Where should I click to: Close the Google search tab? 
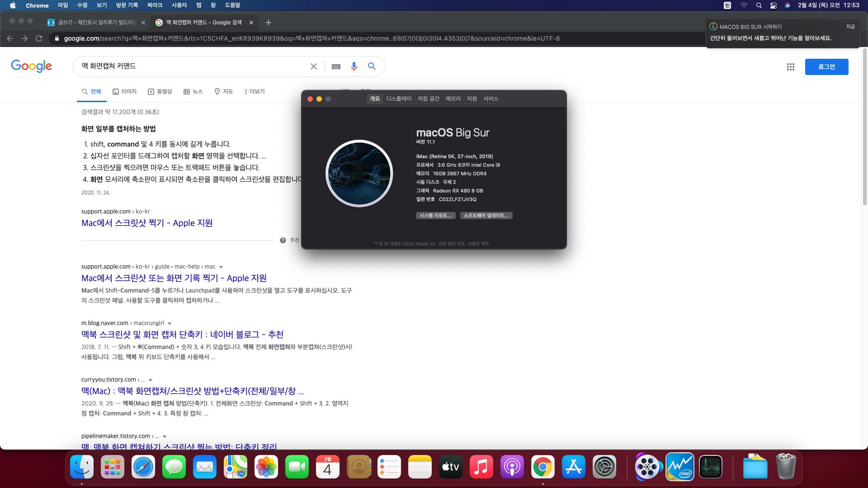click(251, 23)
